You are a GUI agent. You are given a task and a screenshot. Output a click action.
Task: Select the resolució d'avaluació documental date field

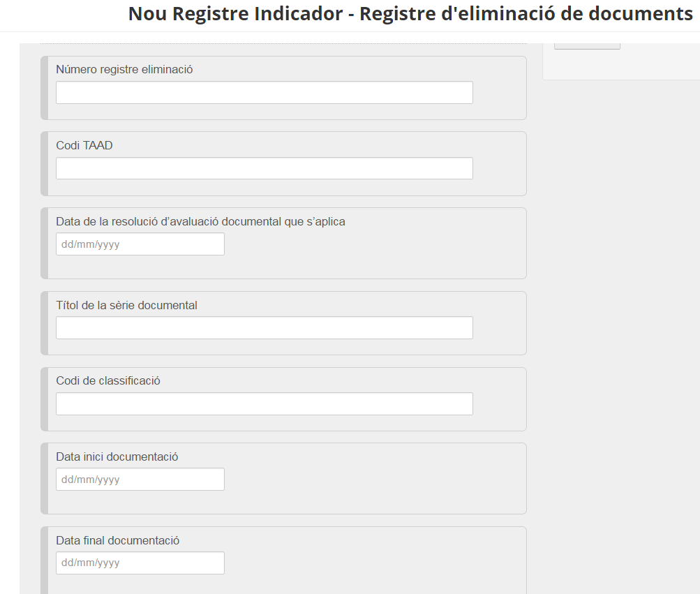pyautogui.click(x=140, y=244)
